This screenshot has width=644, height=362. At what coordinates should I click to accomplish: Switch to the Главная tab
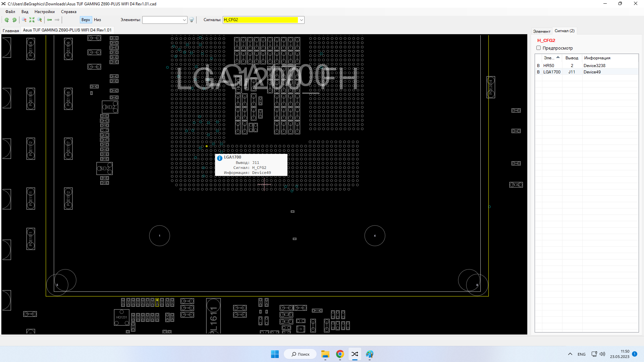11,31
